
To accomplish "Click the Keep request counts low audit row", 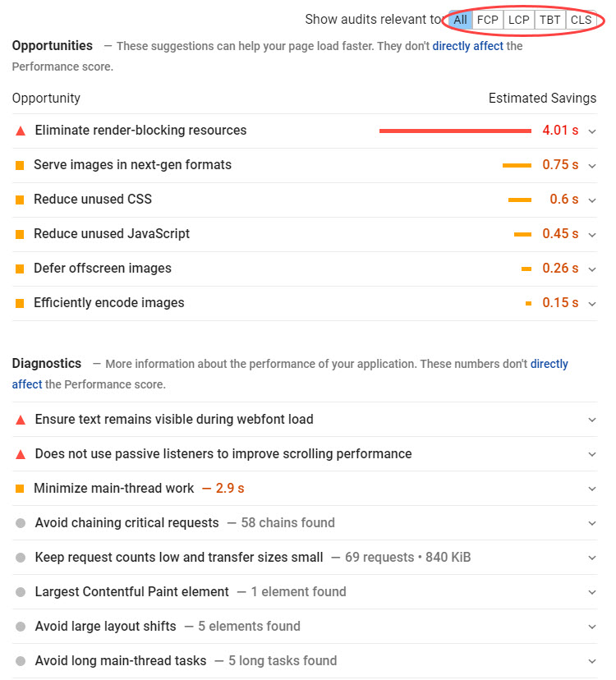I will click(x=179, y=558).
